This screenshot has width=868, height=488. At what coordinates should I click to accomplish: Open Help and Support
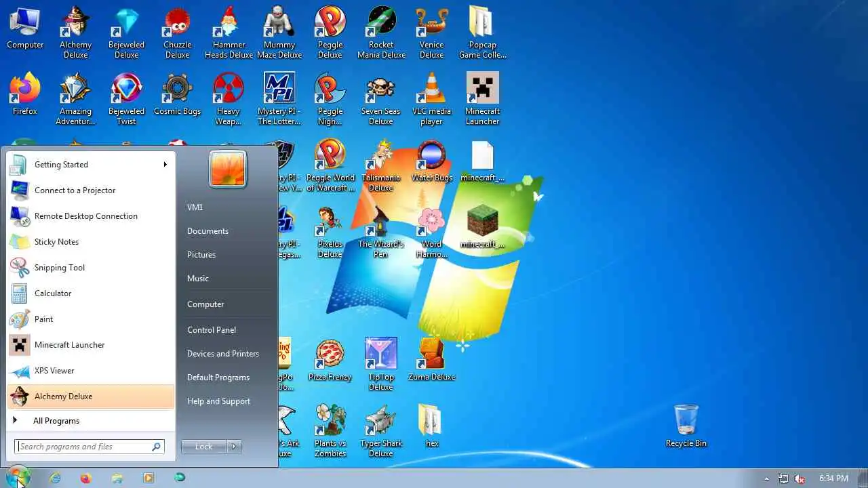[x=218, y=401]
